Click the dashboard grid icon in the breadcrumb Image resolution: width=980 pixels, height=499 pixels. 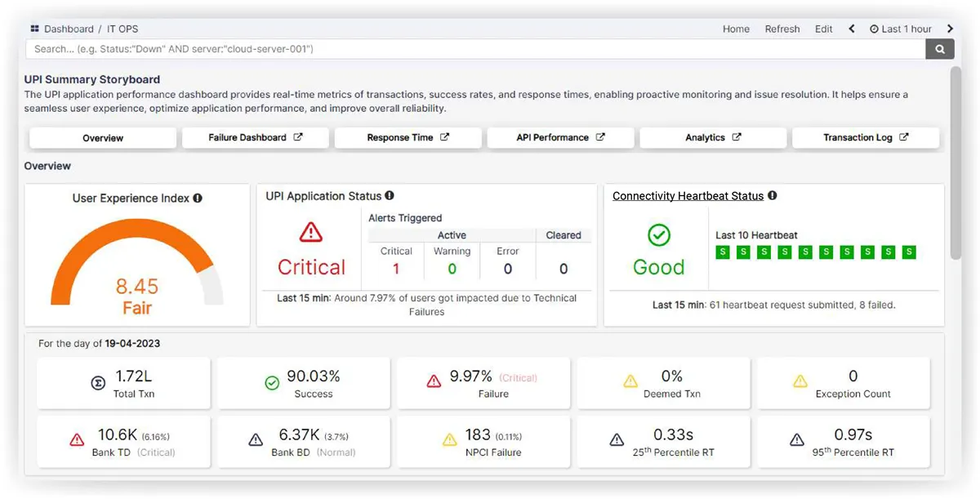click(34, 29)
